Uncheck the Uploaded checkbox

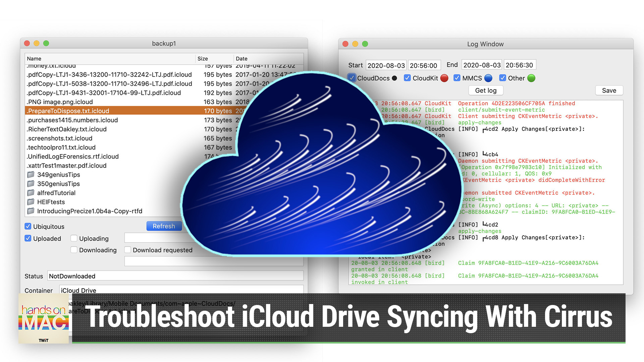[28, 238]
